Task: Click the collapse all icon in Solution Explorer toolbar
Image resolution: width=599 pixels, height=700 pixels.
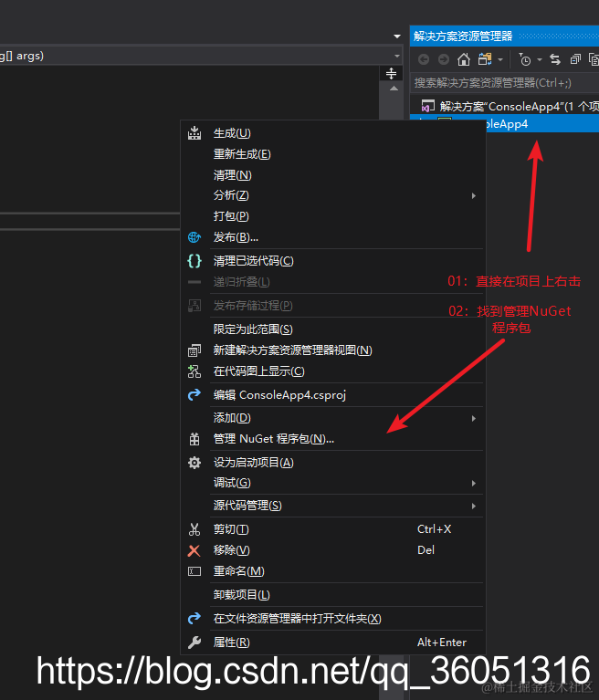Action: tap(575, 59)
